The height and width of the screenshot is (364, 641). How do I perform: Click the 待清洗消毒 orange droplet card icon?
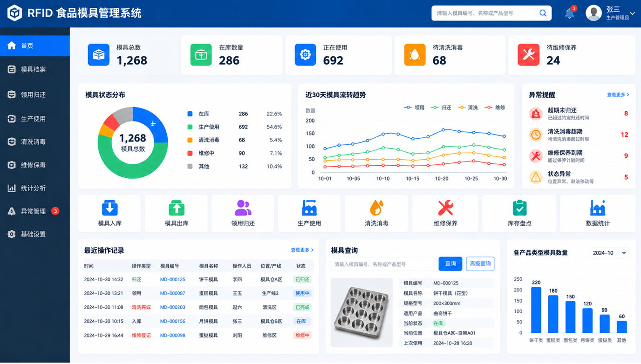pyautogui.click(x=415, y=54)
